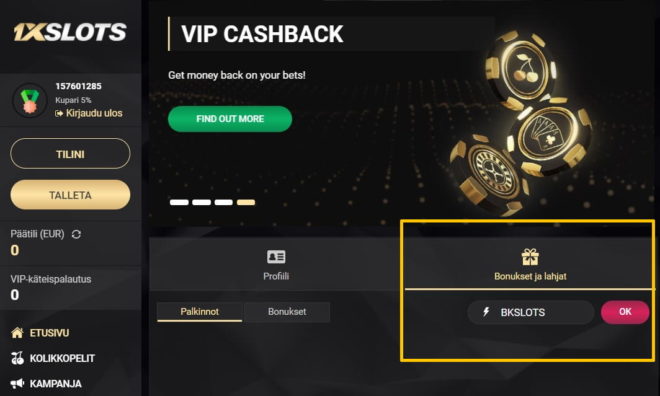Switch to the Bonukset tab
660x396 pixels.
pyautogui.click(x=287, y=312)
